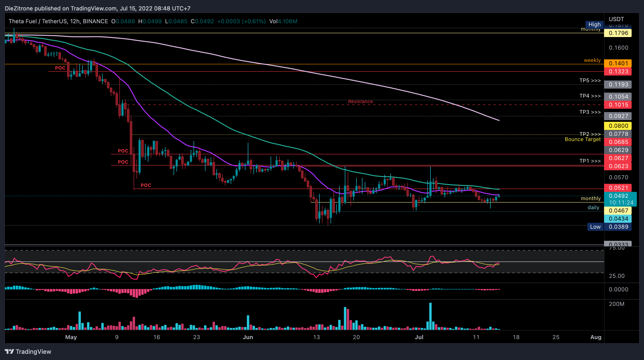
Task: Click the Vol 4.106M readout in header
Action: click(x=283, y=21)
